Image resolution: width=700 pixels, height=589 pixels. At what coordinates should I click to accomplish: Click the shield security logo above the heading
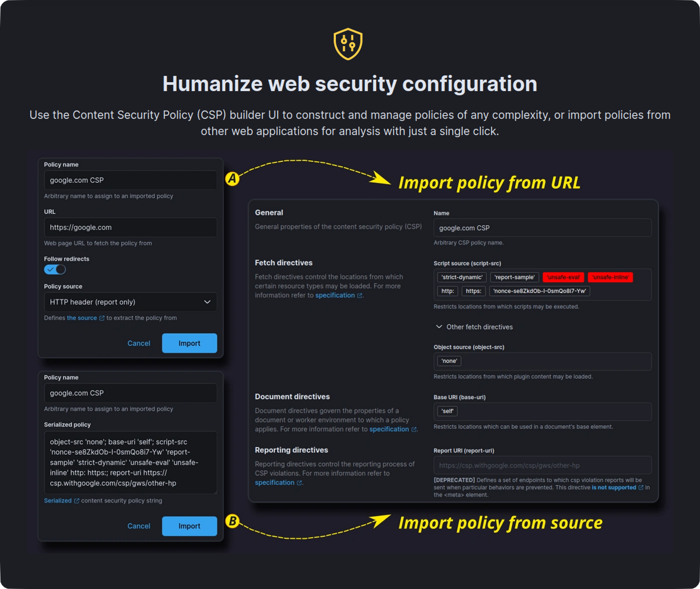348,43
